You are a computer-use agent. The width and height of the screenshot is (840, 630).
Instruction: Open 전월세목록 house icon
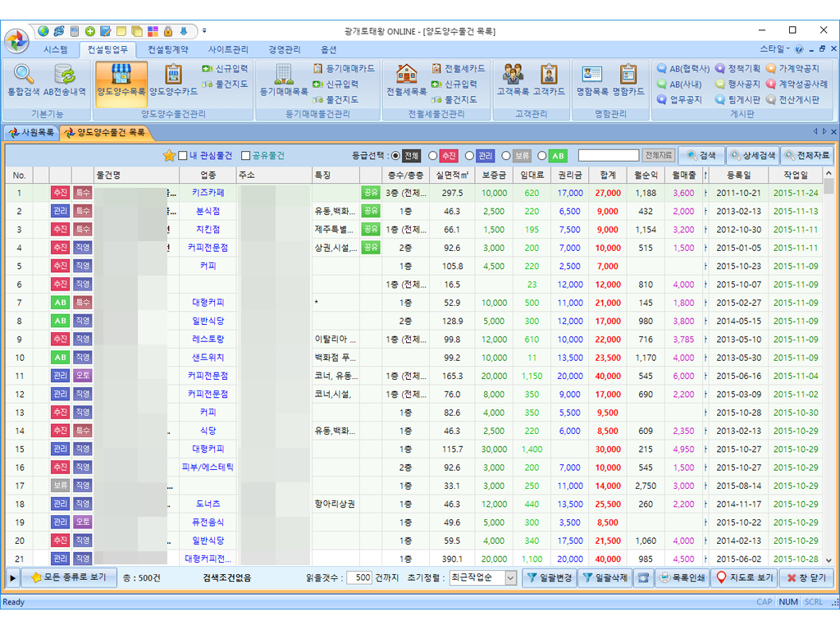pos(407,75)
